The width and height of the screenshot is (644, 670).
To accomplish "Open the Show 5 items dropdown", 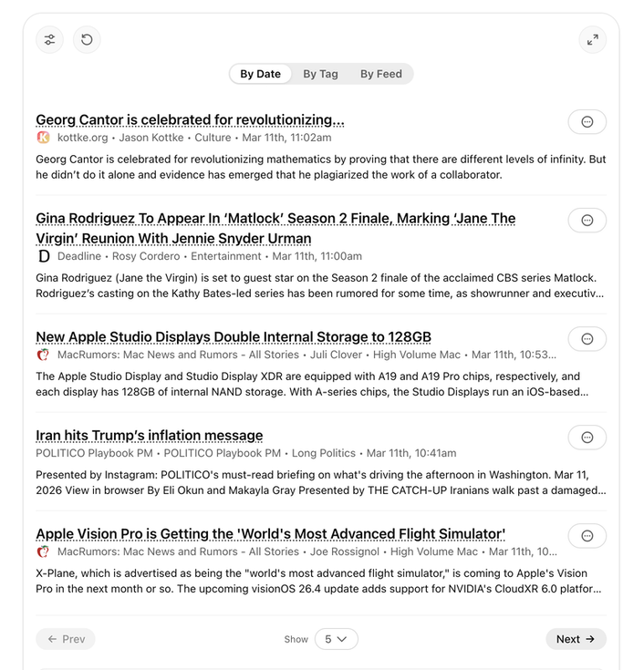I will [x=336, y=639].
